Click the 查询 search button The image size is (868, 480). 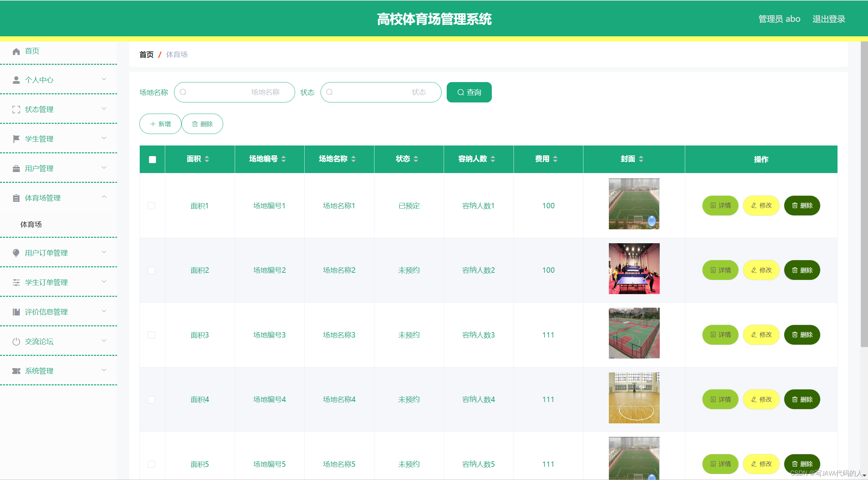pos(469,92)
